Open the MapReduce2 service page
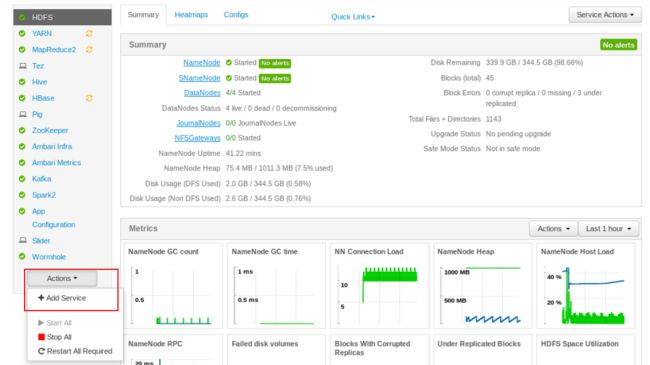 [54, 49]
